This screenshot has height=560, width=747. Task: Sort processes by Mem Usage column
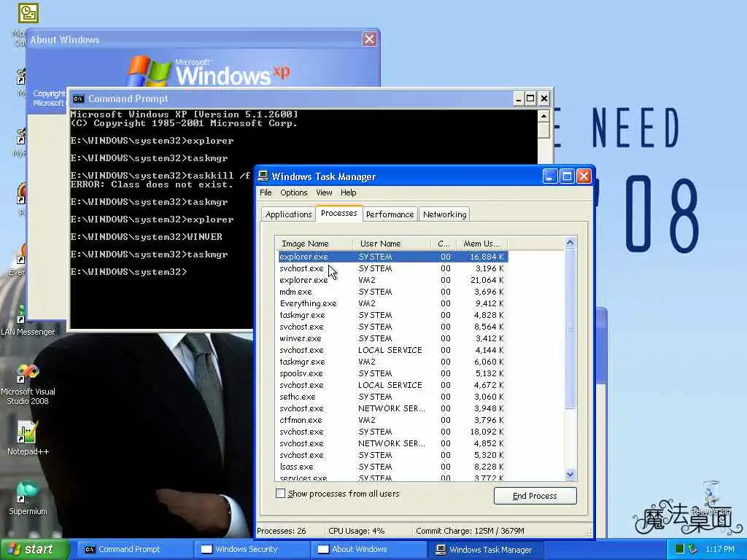[x=481, y=244]
